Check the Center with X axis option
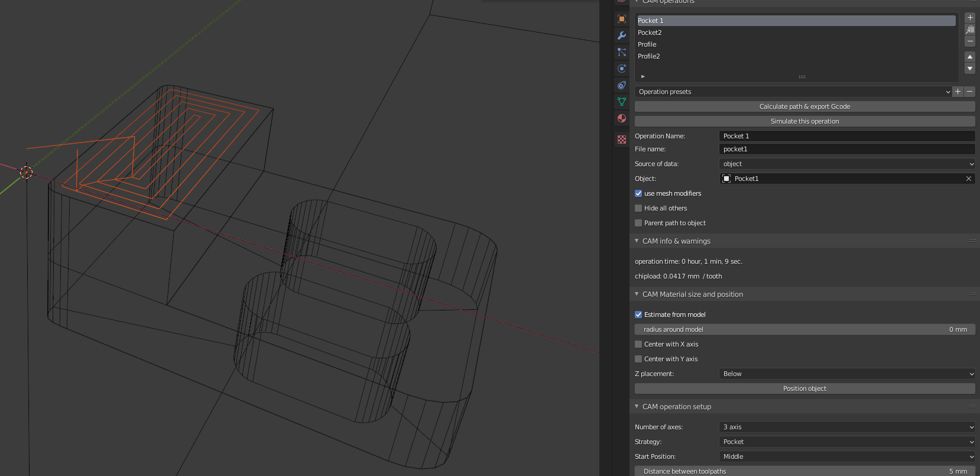The width and height of the screenshot is (980, 476). click(x=638, y=344)
